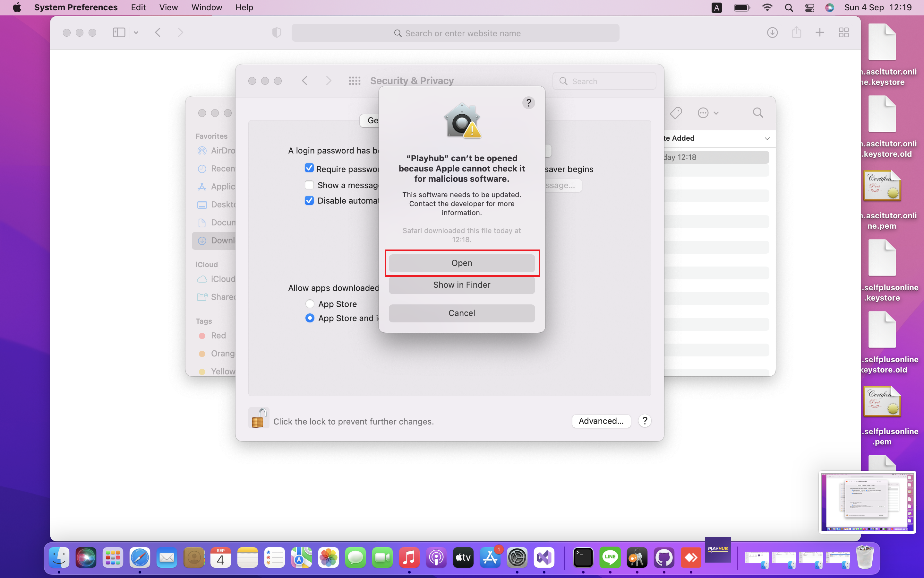Click screenshot preview thumbnail
The image size is (924, 578).
point(867,502)
